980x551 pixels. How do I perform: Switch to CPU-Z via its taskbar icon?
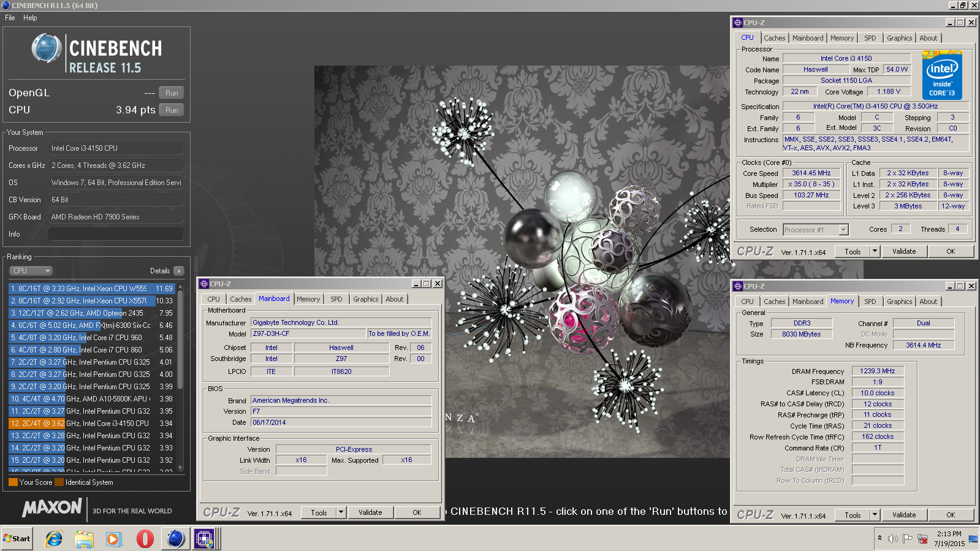(x=204, y=539)
